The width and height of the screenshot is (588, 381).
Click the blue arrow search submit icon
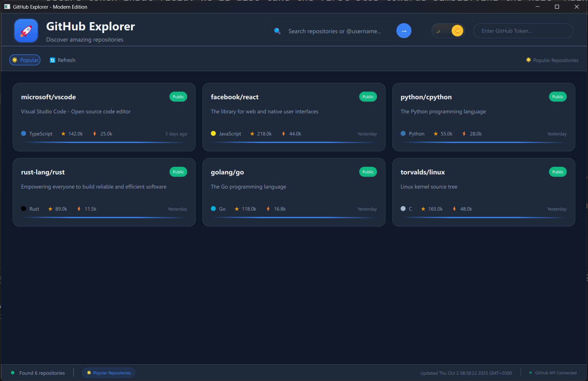pyautogui.click(x=403, y=30)
